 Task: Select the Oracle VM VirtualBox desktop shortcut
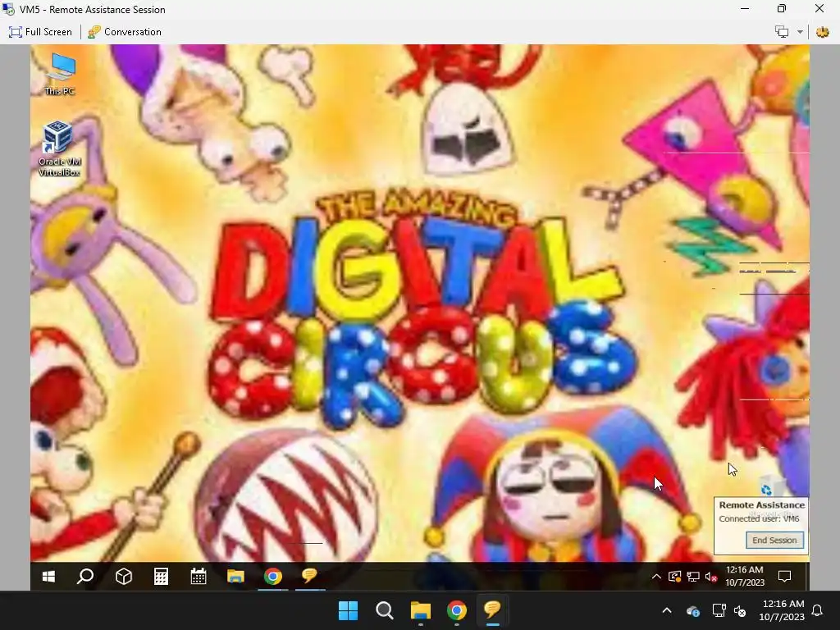59,148
